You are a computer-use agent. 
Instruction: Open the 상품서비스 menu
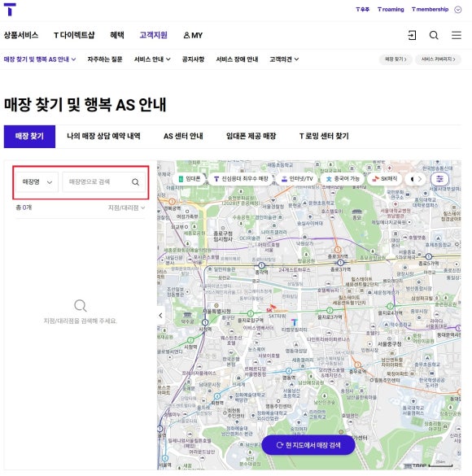click(x=21, y=35)
